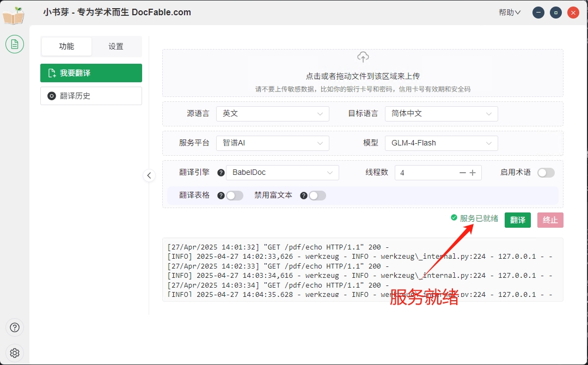This screenshot has height=365, width=588.
Task: Open the 帮助 menu in title bar
Action: 510,13
